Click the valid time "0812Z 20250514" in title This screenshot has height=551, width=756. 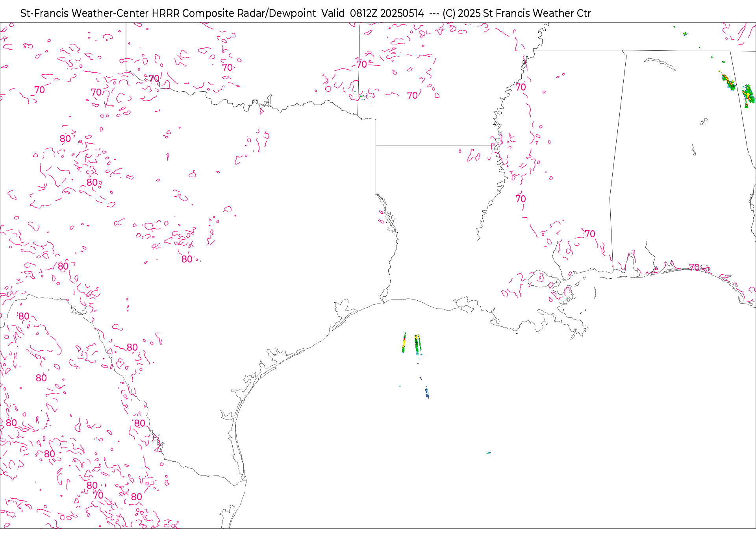[x=387, y=13]
